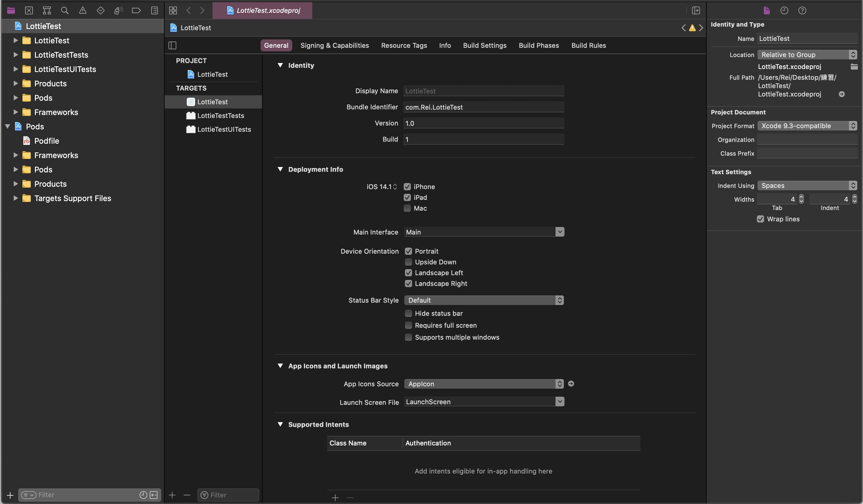Enable Requires full screen

(x=408, y=325)
